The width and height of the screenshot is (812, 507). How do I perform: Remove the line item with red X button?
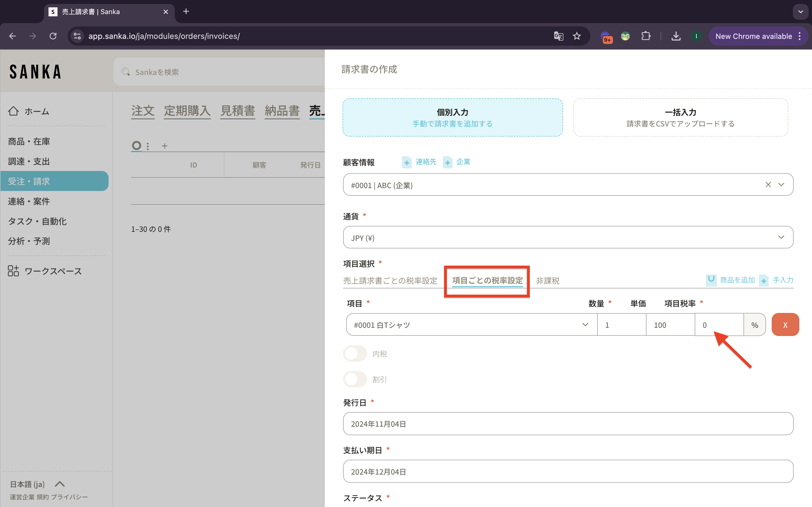785,324
